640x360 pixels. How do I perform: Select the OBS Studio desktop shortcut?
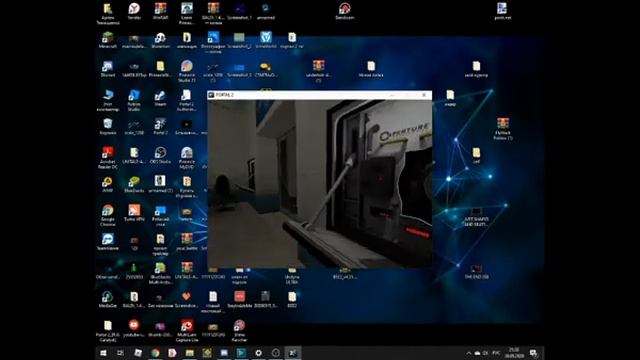point(160,155)
